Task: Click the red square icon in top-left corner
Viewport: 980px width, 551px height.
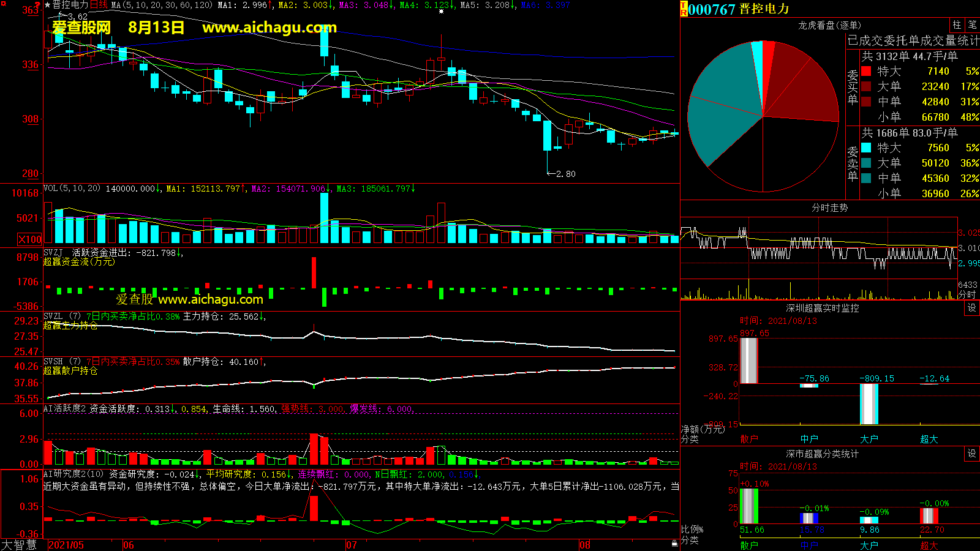Action: click(x=3, y=4)
